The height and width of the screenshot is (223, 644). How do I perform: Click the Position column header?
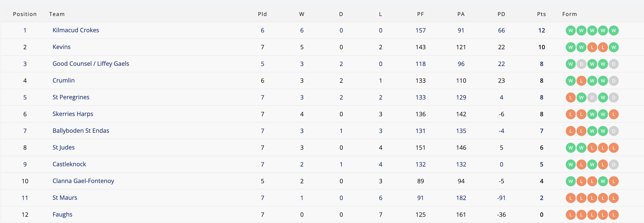pos(25,14)
